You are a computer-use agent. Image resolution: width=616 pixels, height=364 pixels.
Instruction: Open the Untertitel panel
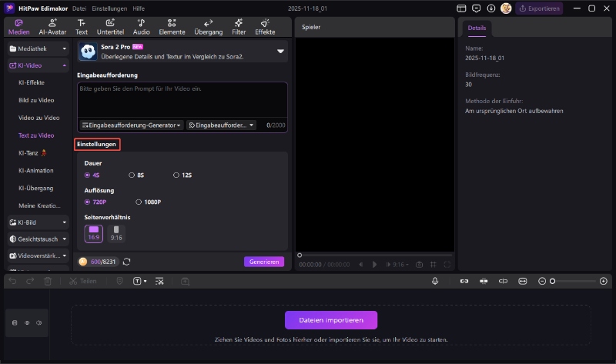(110, 27)
